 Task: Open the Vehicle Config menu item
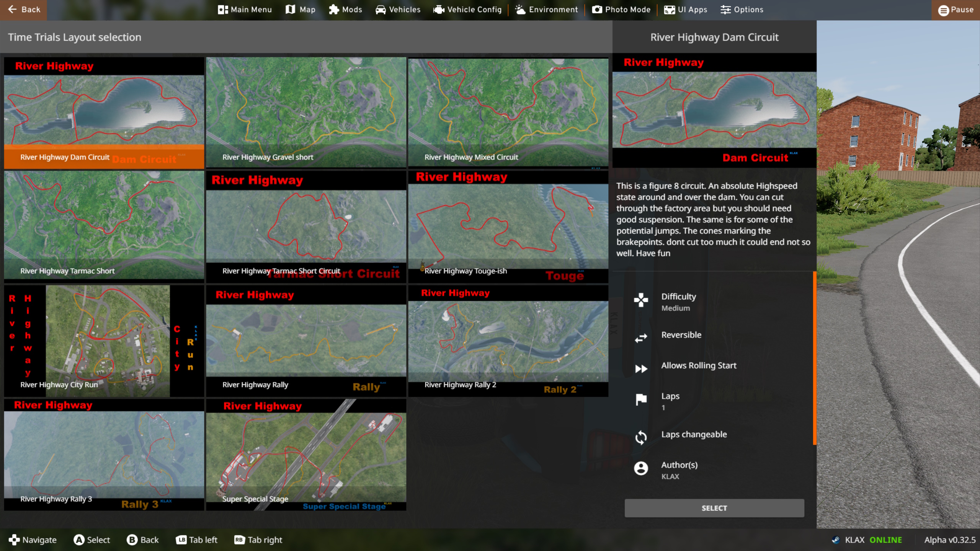[x=467, y=10]
